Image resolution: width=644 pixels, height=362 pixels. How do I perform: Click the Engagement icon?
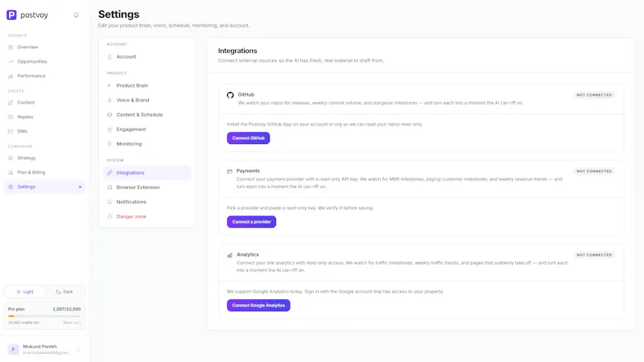click(x=109, y=130)
